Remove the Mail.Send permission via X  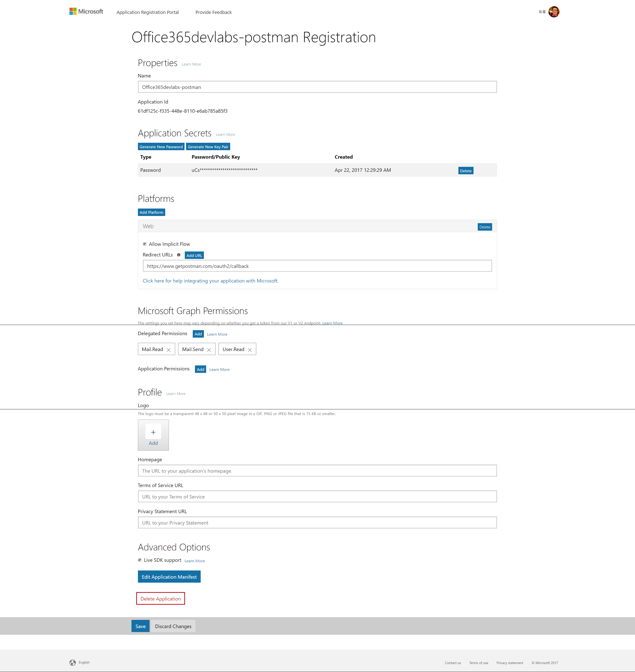(209, 350)
